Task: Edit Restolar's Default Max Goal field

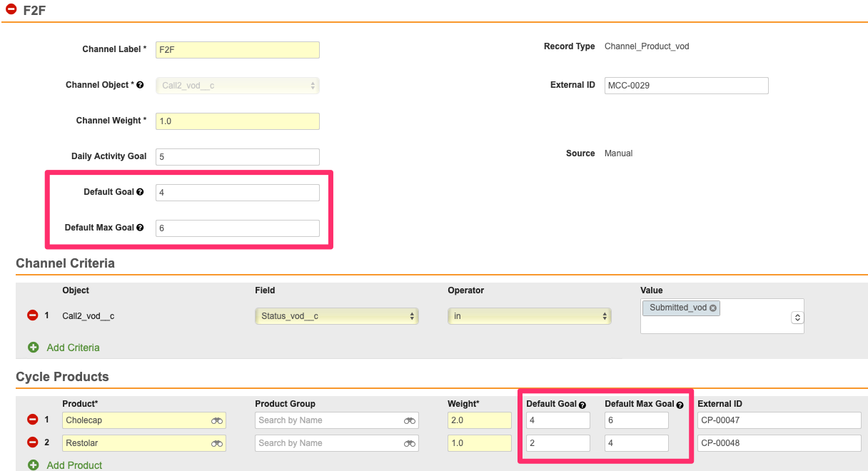Action: 636,443
